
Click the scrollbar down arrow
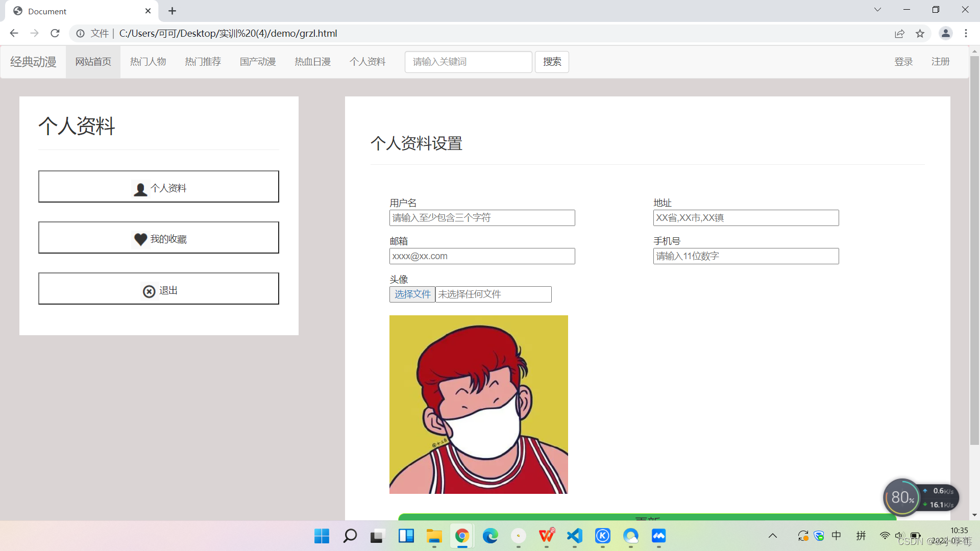pos(974,515)
